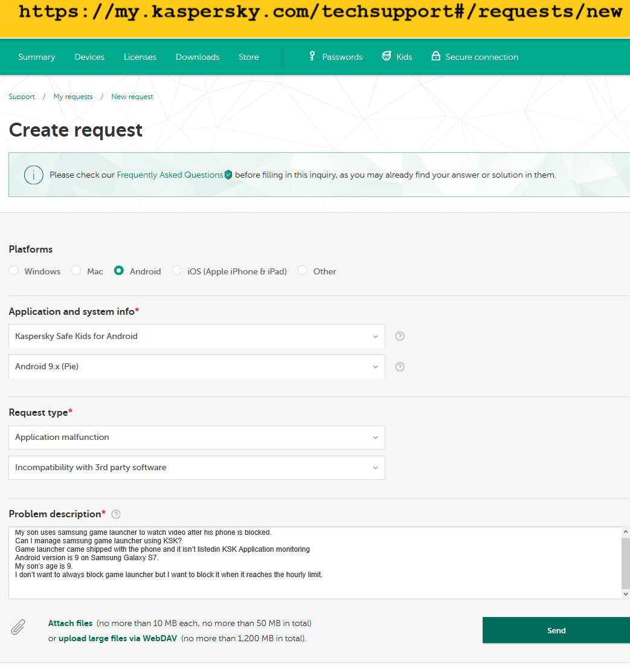Image resolution: width=630 pixels, height=672 pixels.
Task: Open the Secure connection section
Action: point(482,57)
